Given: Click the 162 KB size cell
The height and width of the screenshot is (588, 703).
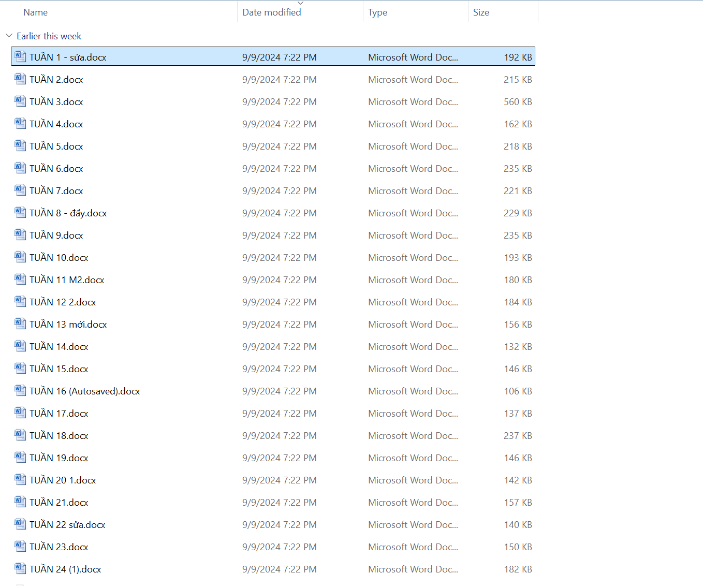Looking at the screenshot, I should pos(518,124).
